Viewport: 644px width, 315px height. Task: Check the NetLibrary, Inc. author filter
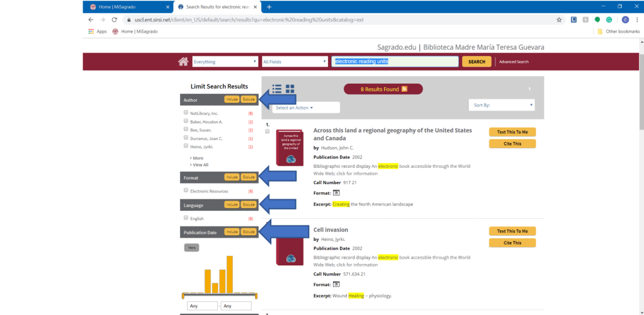186,113
